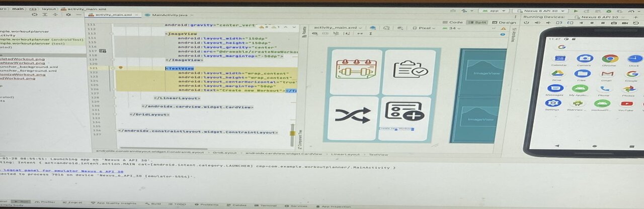Open Chrome on the emulator home screen
Screen dimensions: 644x209
point(610,59)
